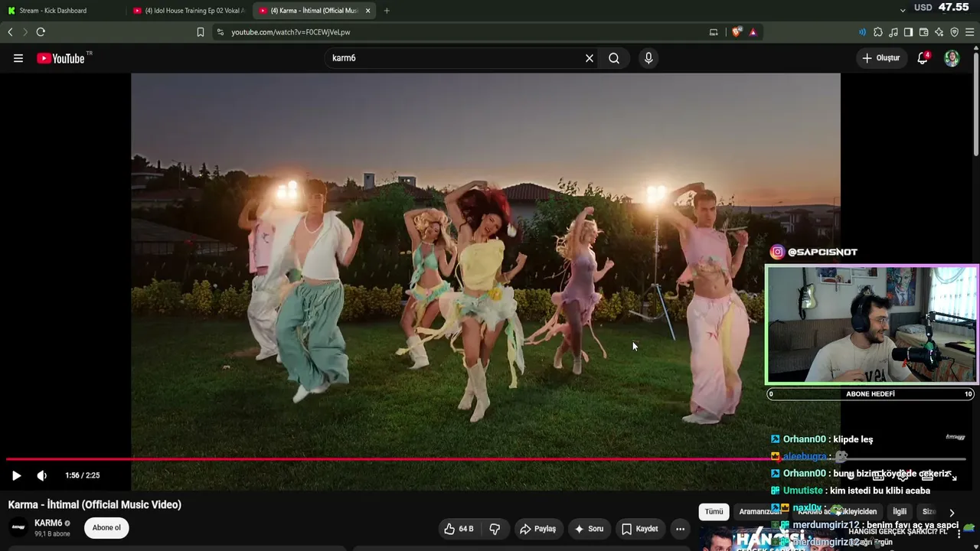The width and height of the screenshot is (980, 551).
Task: Reload the current page
Action: coord(41,32)
